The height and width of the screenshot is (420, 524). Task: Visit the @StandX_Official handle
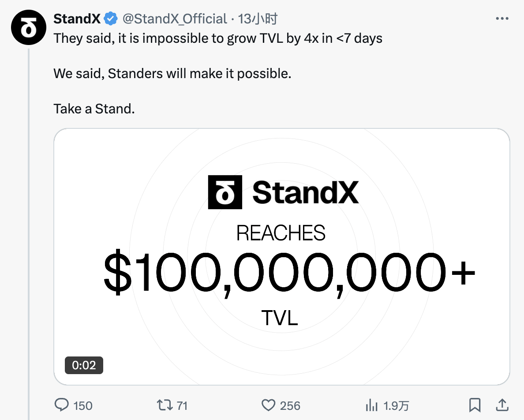175,19
